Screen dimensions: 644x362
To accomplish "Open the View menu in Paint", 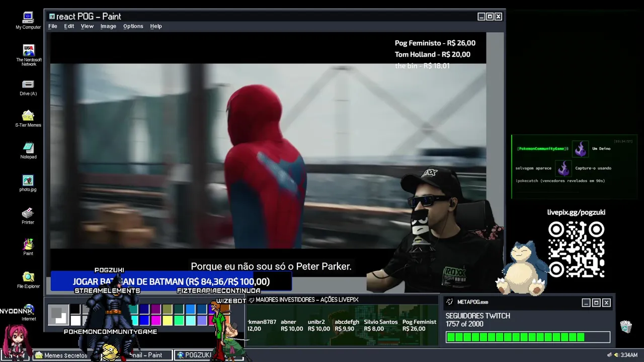I will coord(87,26).
